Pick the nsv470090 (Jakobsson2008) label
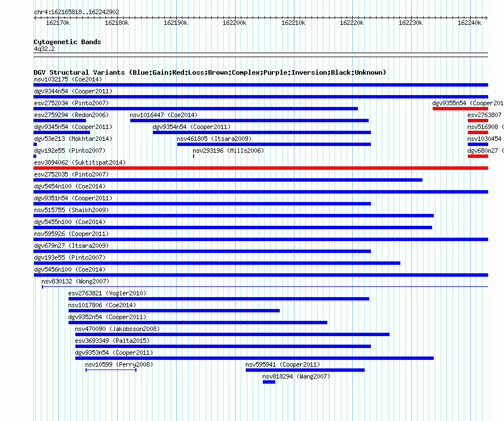Viewport: 504px width, 421px height. [117, 329]
